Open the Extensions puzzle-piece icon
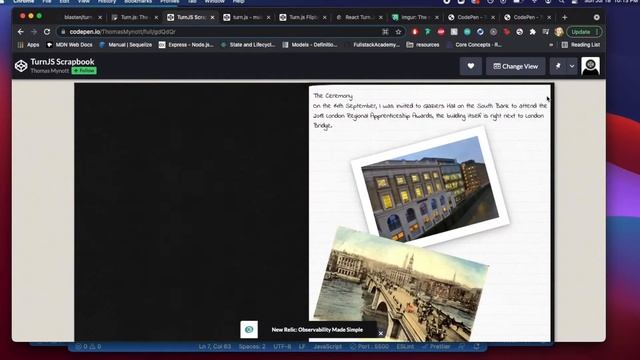The image size is (640, 360). pos(533,32)
